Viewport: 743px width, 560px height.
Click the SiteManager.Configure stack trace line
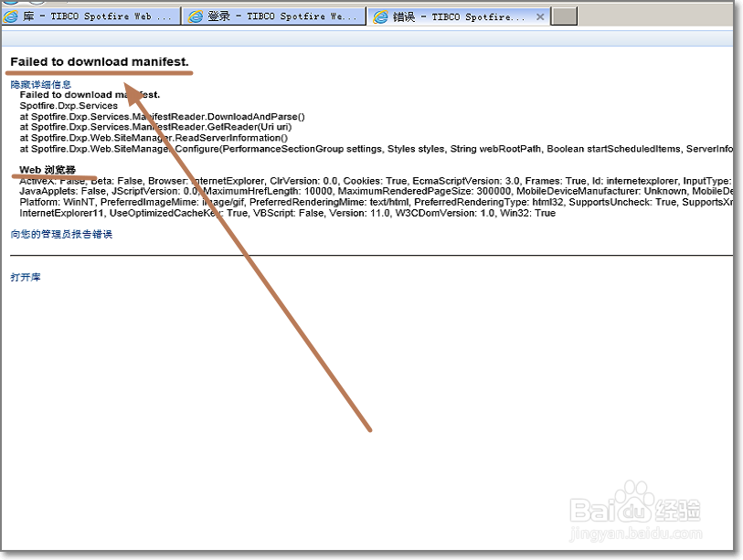click(377, 149)
